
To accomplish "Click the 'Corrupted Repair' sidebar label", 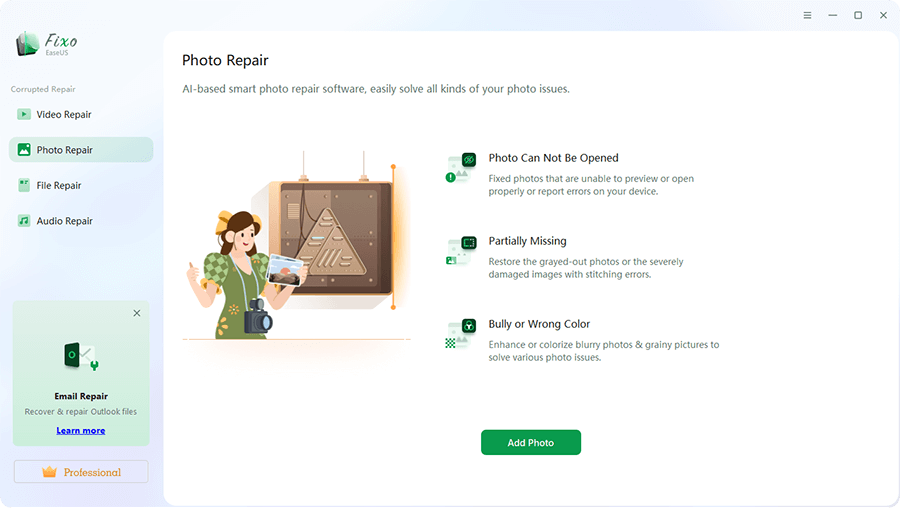I will click(x=43, y=89).
